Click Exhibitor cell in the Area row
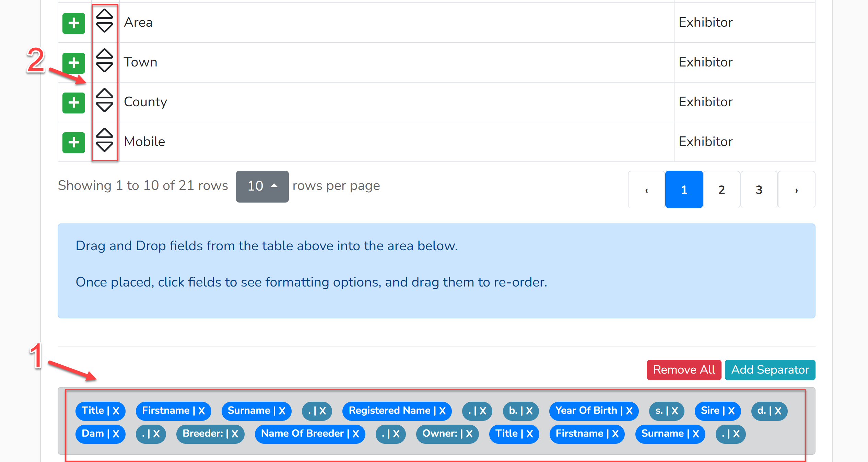 pyautogui.click(x=744, y=23)
